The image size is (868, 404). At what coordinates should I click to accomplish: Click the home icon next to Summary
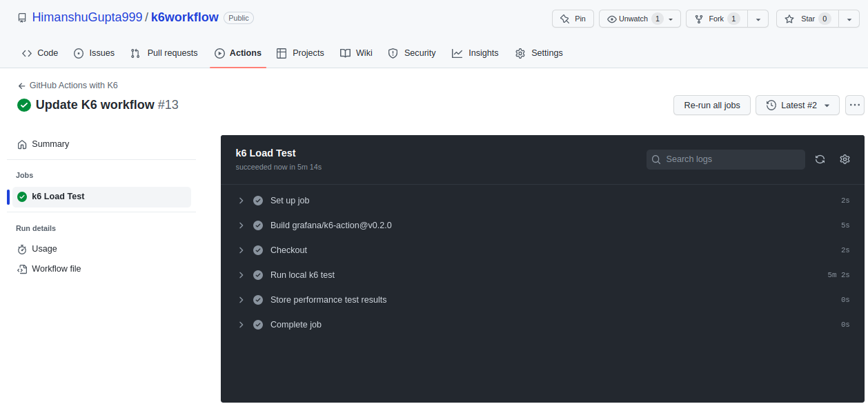pos(22,144)
